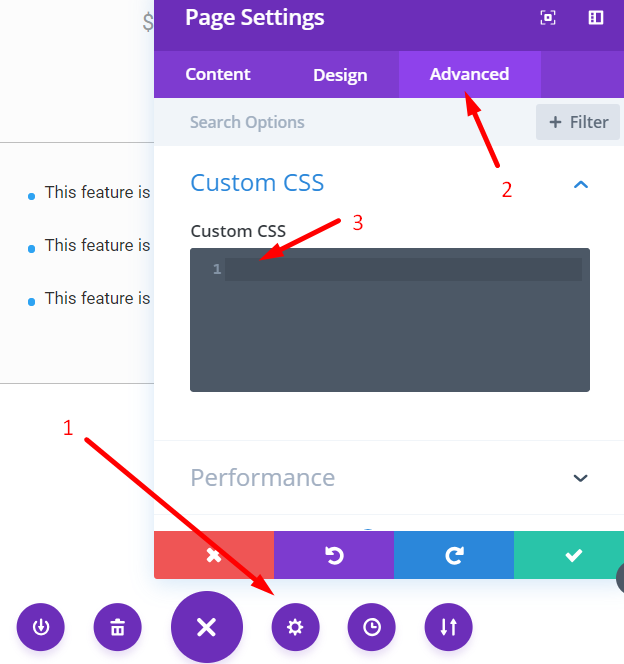Redo the change using the blue button
This screenshot has height=664, width=624.
pyautogui.click(x=454, y=555)
